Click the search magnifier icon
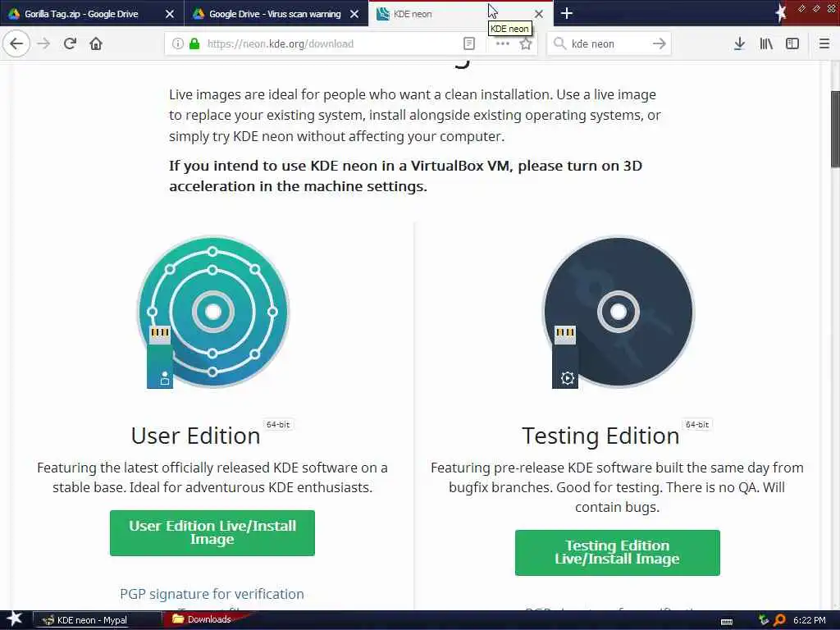Screen dimensions: 840x630 (x=559, y=43)
